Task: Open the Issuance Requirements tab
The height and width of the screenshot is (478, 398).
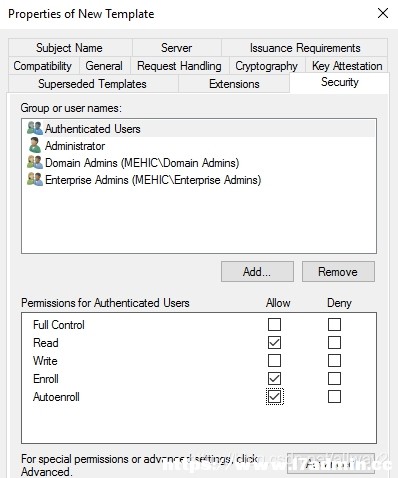Action: tap(305, 48)
